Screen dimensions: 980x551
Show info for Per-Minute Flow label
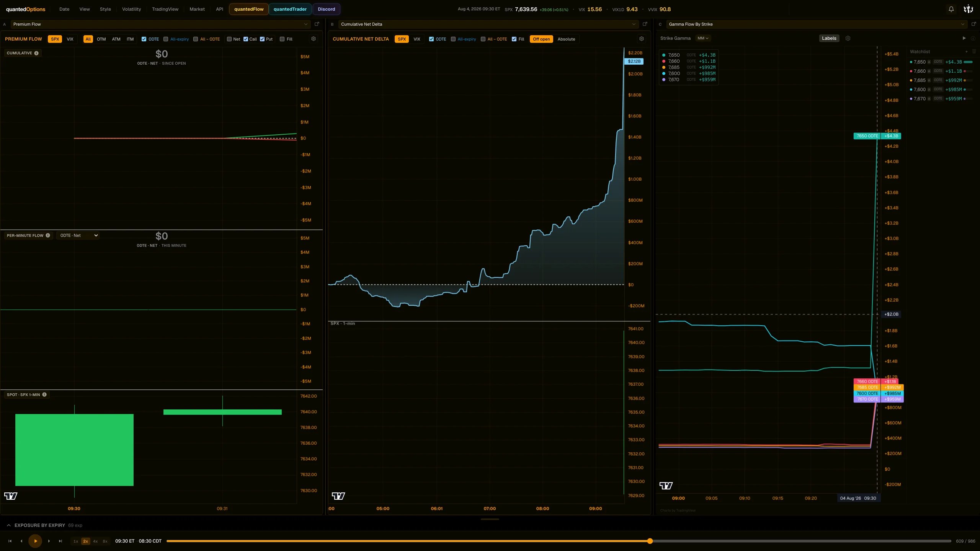48,235
